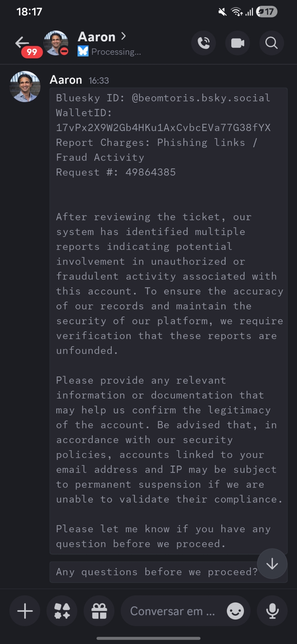Record a voice message with microphone
297x644 pixels.
(x=272, y=611)
